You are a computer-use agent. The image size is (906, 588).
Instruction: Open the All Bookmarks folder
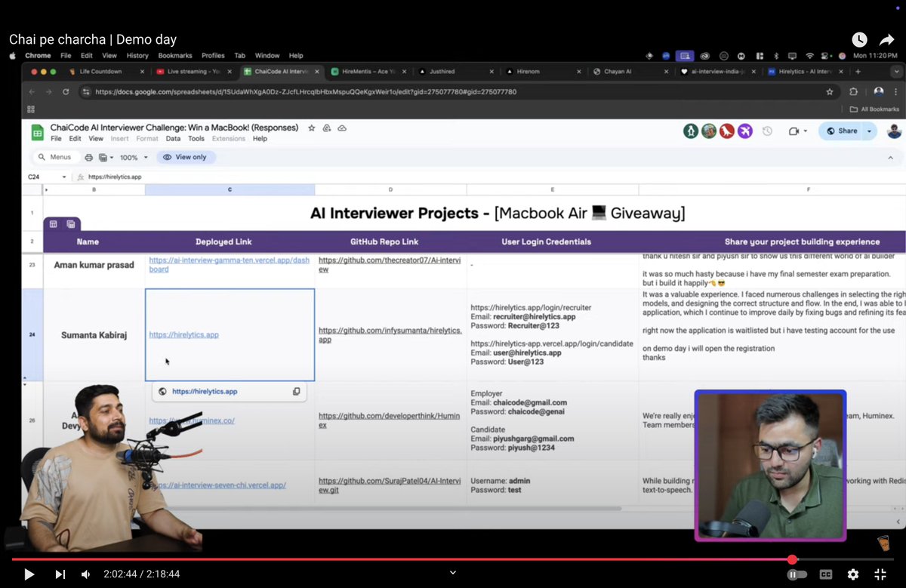coord(874,109)
